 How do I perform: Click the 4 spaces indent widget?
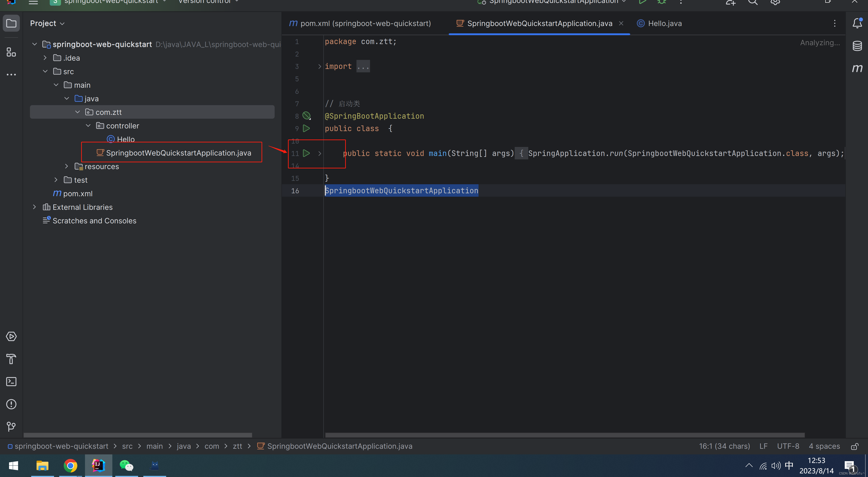pos(825,446)
